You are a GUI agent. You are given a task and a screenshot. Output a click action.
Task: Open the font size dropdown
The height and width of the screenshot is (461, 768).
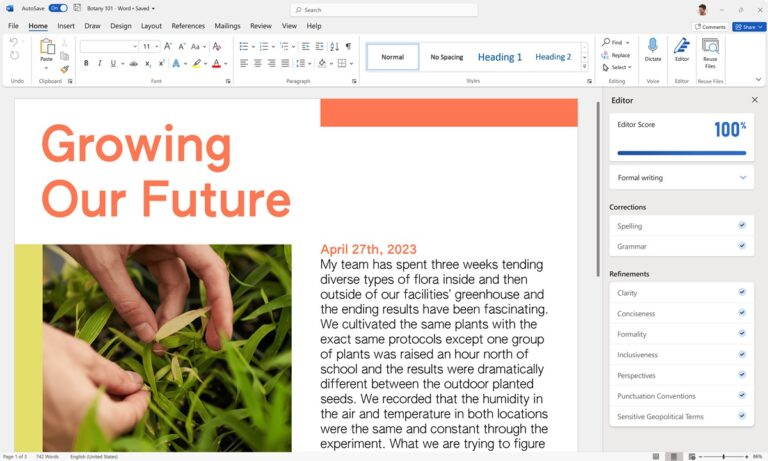158,46
